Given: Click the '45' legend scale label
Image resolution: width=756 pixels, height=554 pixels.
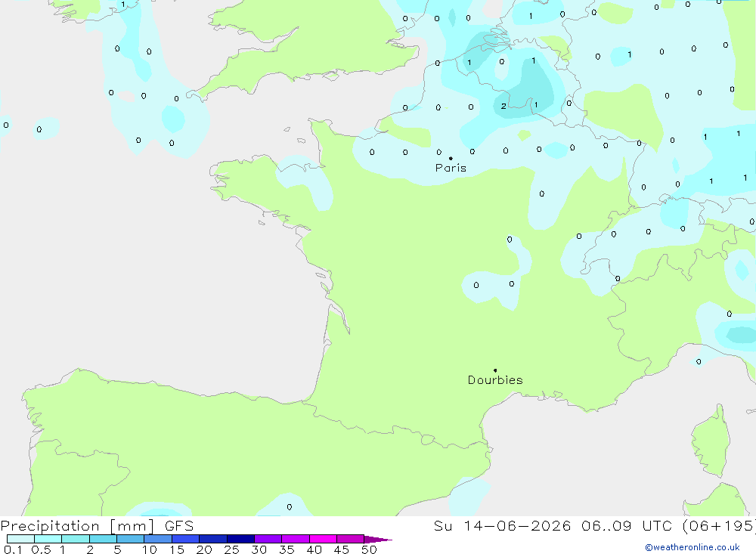Looking at the screenshot, I should (x=342, y=549).
